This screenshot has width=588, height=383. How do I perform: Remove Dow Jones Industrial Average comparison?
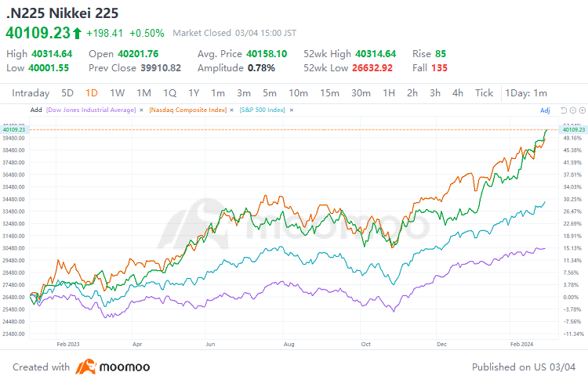(x=141, y=110)
